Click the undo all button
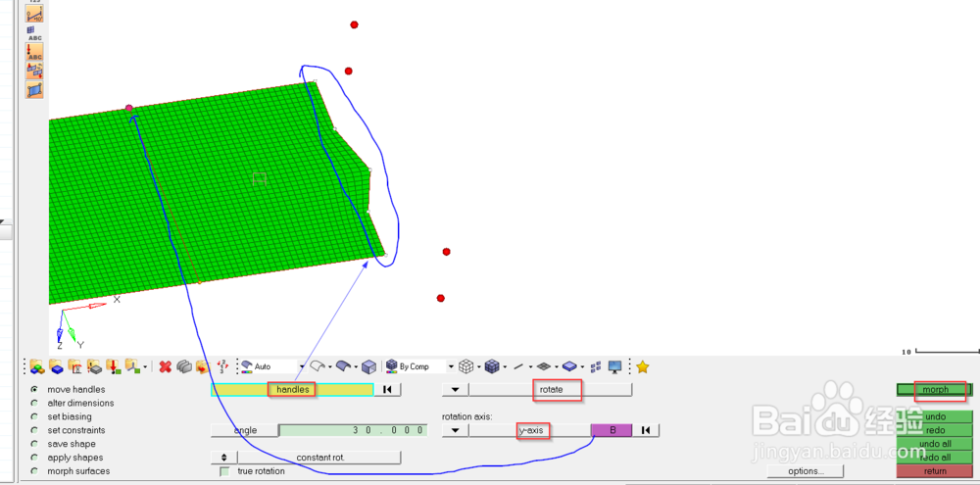 point(935,443)
